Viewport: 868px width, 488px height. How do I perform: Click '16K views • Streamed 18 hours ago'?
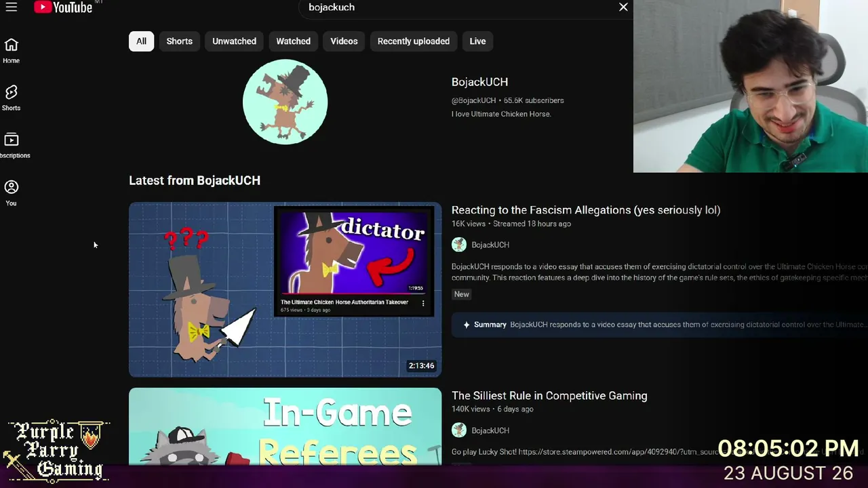(511, 224)
